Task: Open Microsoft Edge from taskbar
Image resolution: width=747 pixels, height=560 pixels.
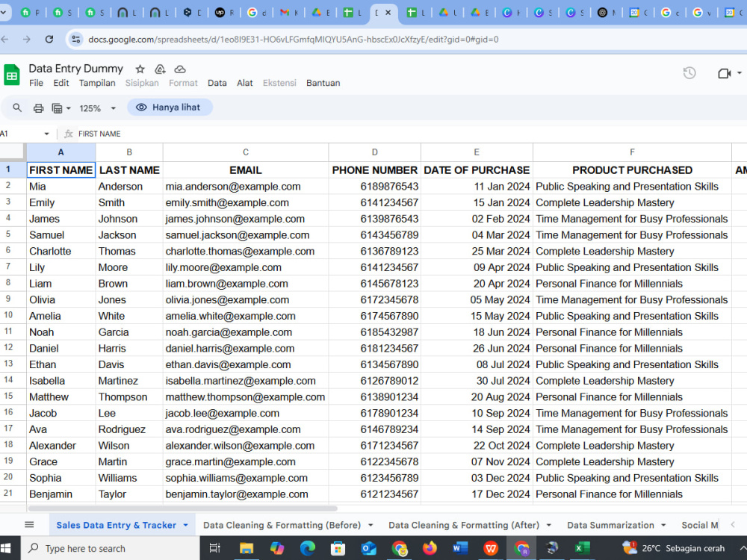Action: 307,549
